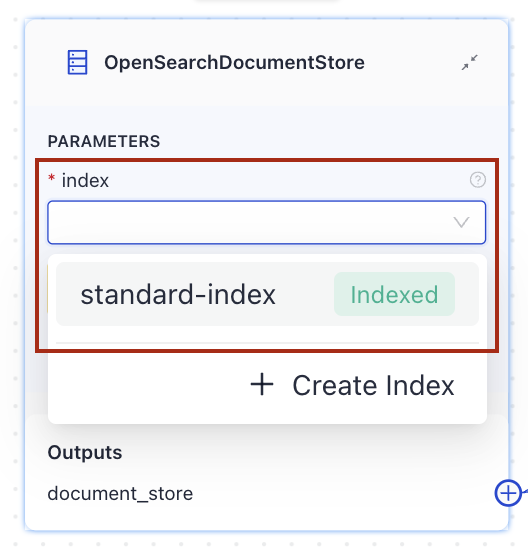Click the OpenSearchDocumentStore title text

point(234,63)
